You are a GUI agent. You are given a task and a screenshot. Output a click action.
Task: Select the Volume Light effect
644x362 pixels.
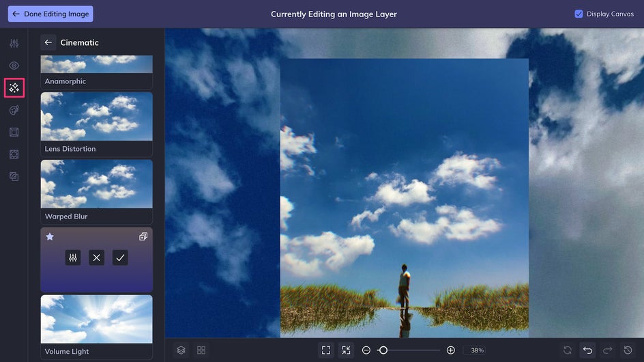(96, 326)
